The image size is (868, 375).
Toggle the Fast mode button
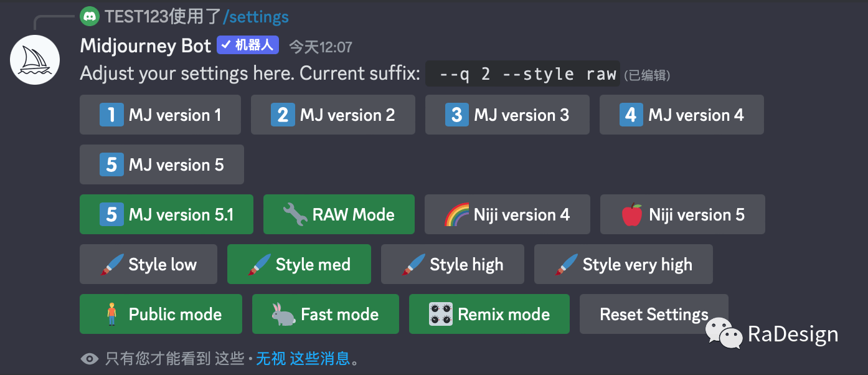tap(325, 314)
